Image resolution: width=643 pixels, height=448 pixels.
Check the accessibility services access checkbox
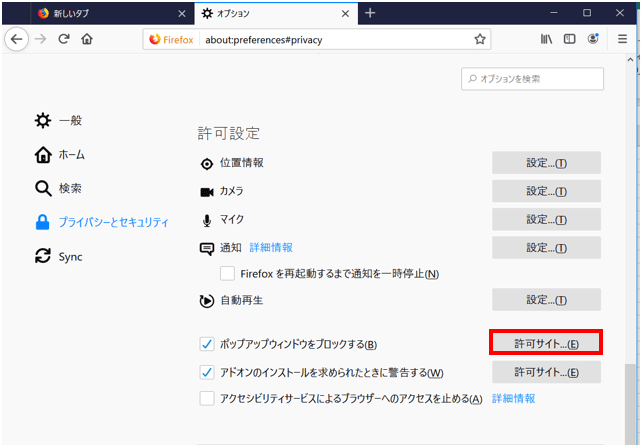207,399
